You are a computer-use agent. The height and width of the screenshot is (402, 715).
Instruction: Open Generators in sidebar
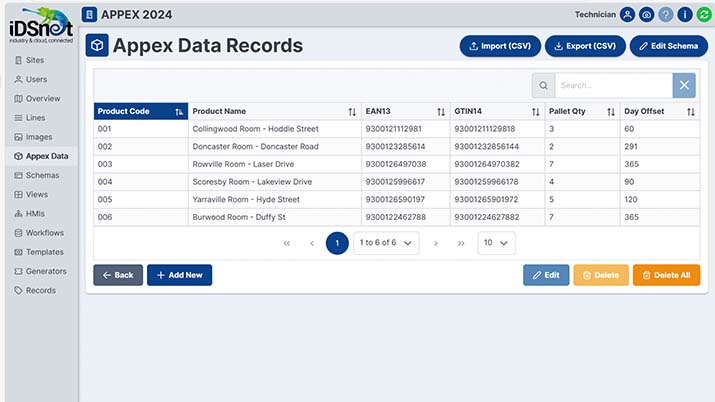coord(40,271)
